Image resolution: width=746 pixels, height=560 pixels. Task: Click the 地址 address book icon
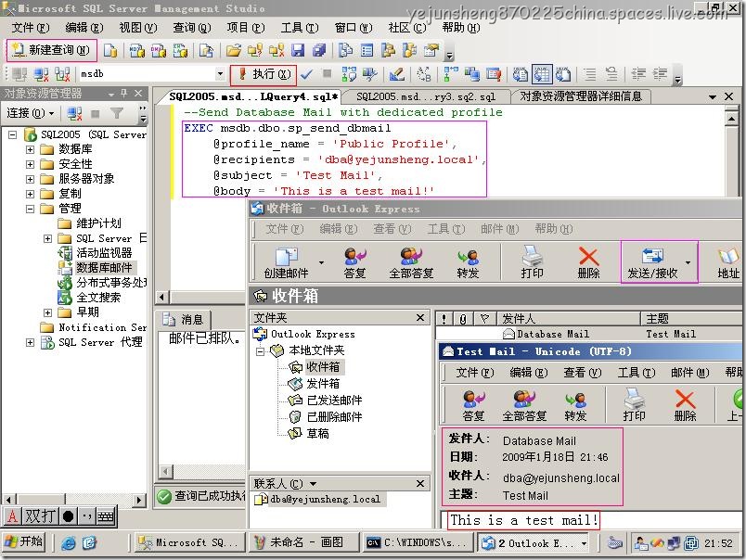(728, 263)
